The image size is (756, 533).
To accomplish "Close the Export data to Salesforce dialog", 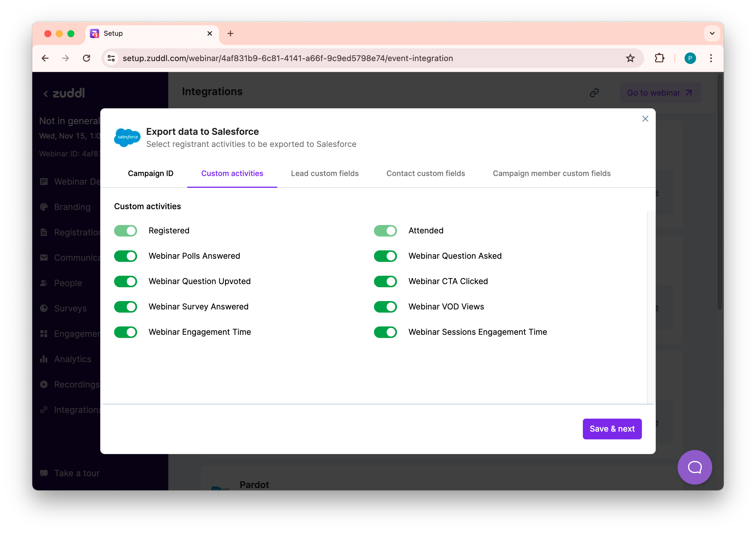I will 645,119.
